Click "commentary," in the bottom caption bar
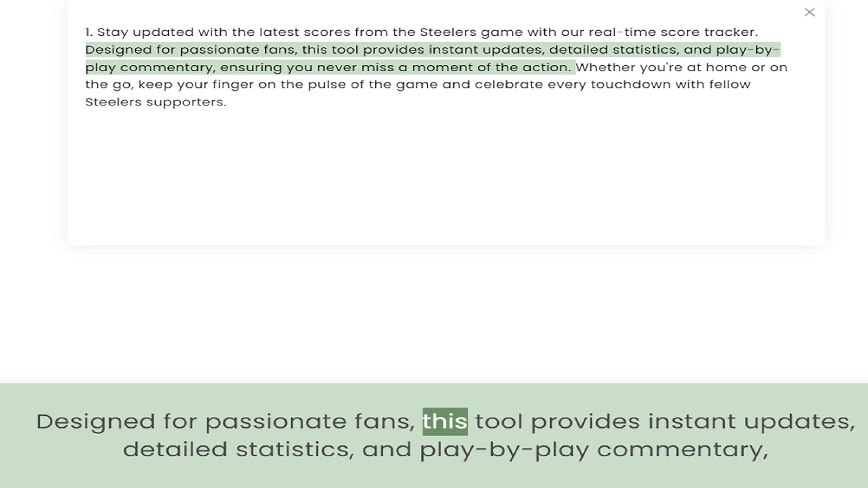Viewport: 868px width, 488px height. point(682,450)
